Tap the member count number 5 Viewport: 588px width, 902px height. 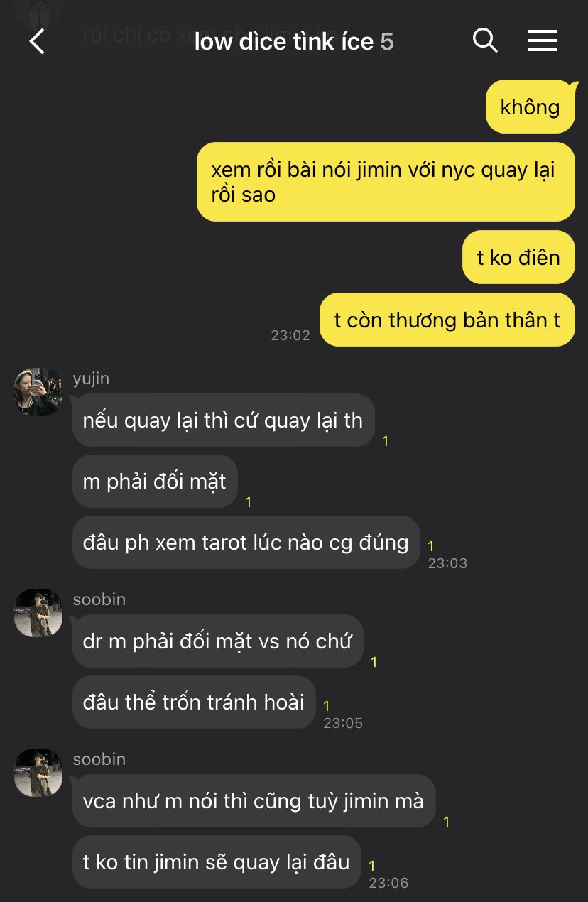pyautogui.click(x=387, y=42)
